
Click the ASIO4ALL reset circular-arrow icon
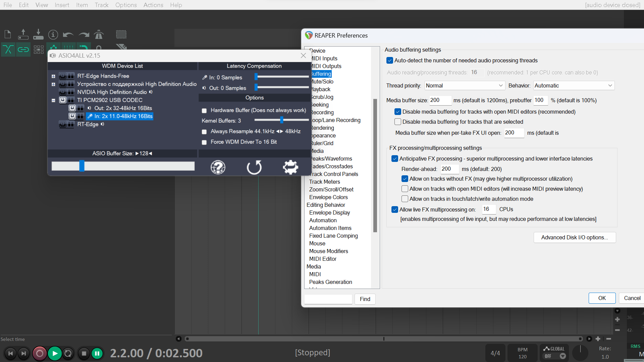[x=254, y=167]
